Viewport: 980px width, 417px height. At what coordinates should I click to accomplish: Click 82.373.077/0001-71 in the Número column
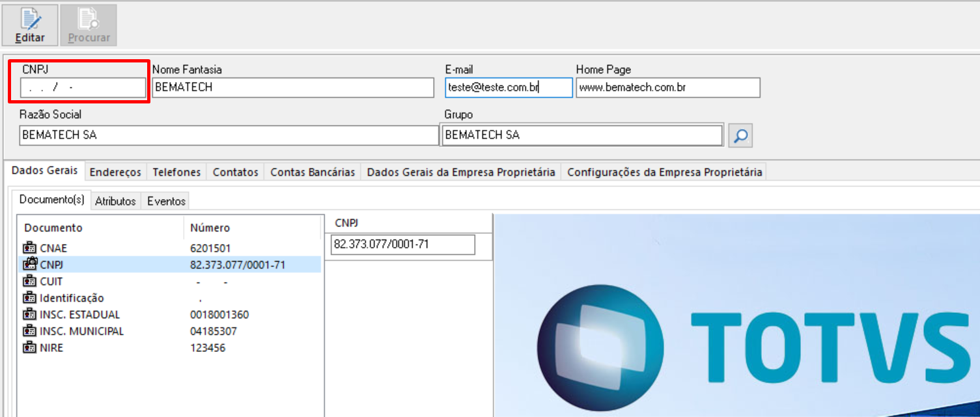click(238, 265)
